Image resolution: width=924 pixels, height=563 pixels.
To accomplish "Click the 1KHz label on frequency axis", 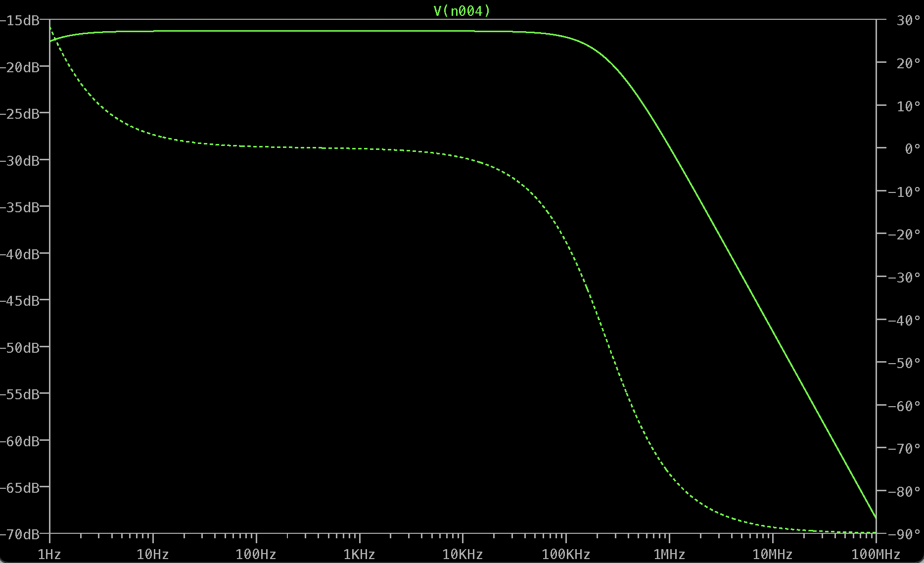I will [359, 554].
